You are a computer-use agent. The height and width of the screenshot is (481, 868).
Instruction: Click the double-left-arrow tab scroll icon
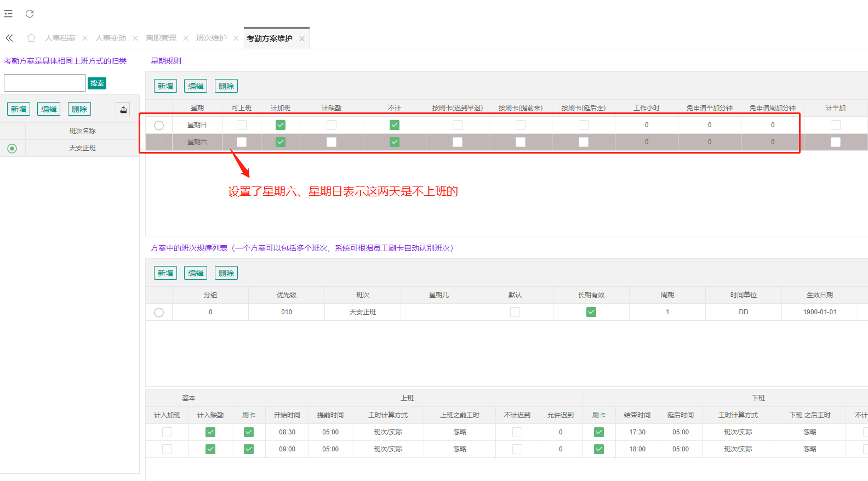(9, 38)
